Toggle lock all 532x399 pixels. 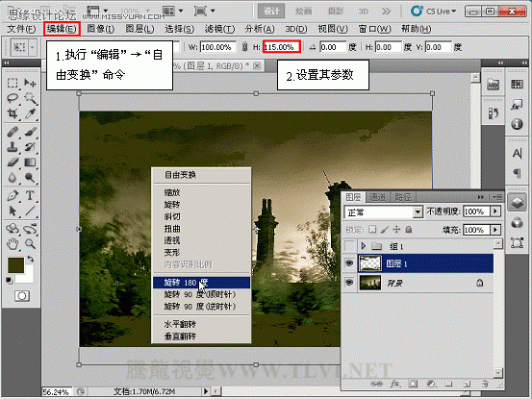pyautogui.click(x=409, y=230)
